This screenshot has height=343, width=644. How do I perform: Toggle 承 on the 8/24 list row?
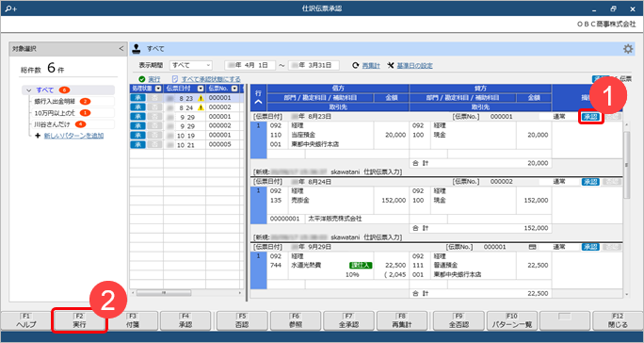tap(137, 107)
